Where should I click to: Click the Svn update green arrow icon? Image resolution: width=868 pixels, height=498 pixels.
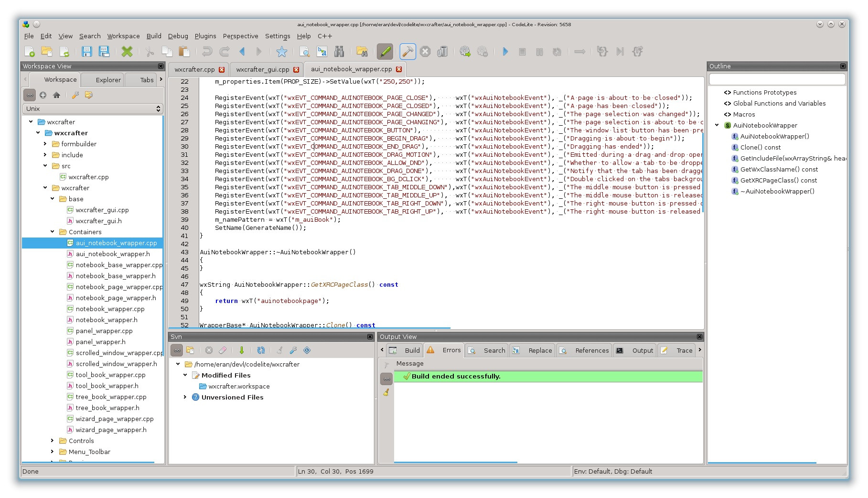(x=242, y=350)
